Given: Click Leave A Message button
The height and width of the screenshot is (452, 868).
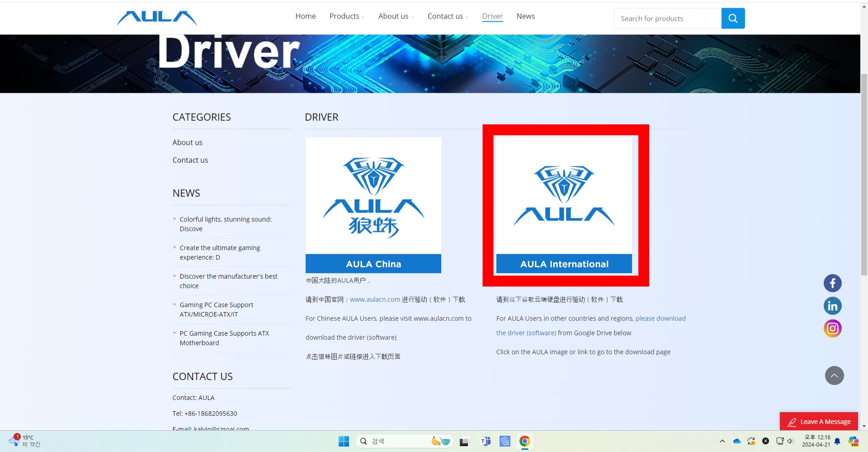Looking at the screenshot, I should 819,421.
